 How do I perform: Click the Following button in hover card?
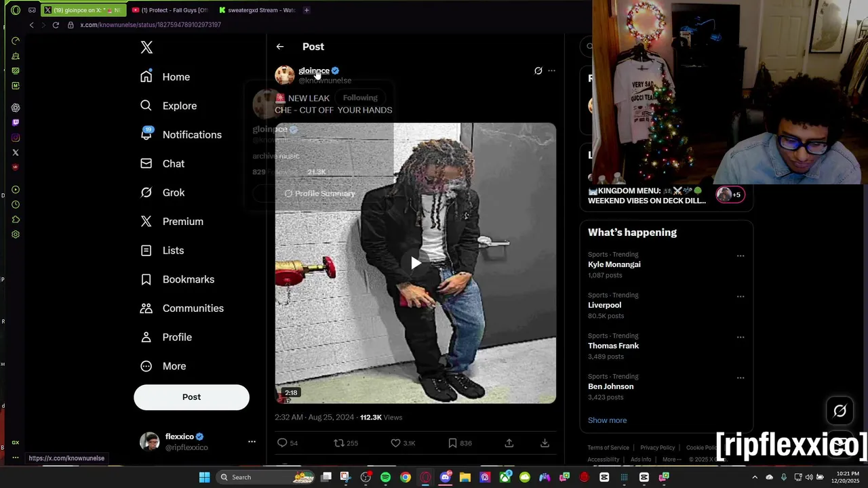[x=360, y=98]
